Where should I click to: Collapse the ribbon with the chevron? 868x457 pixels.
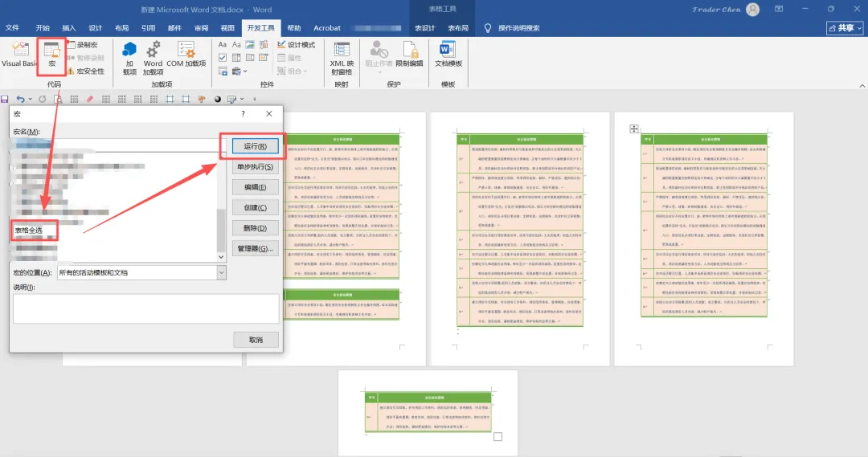[x=862, y=86]
